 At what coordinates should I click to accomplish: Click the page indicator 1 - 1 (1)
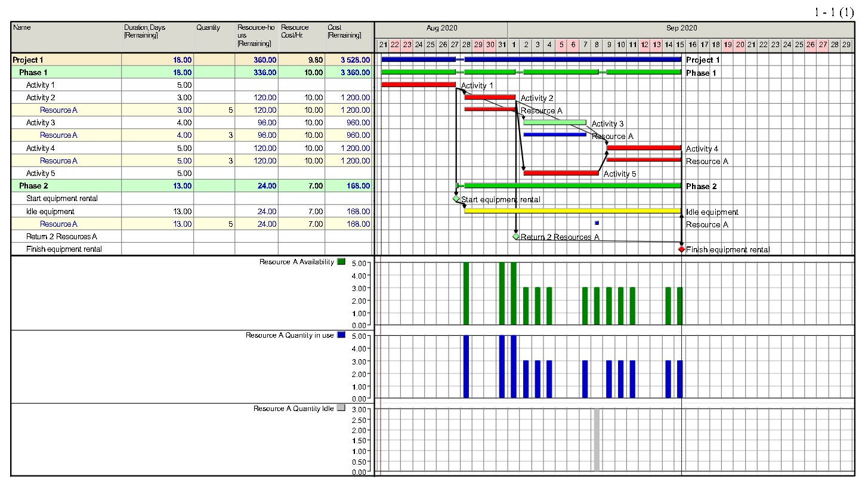click(x=834, y=13)
